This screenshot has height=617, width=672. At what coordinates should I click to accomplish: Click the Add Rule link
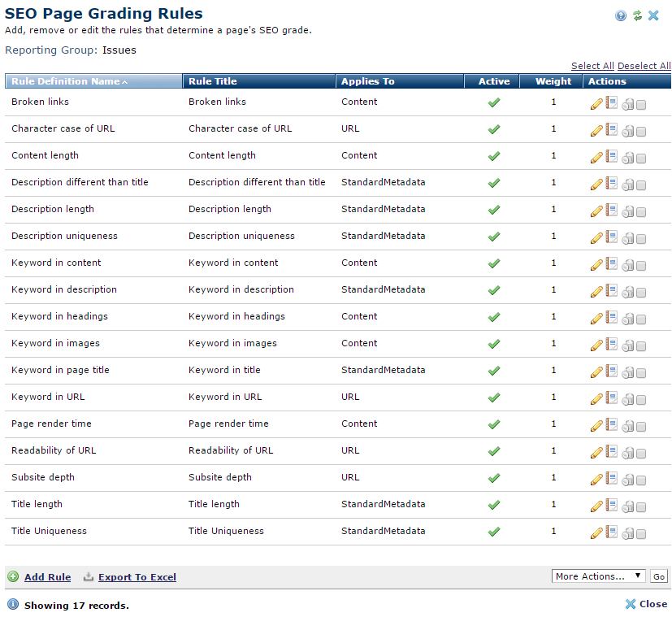click(48, 577)
